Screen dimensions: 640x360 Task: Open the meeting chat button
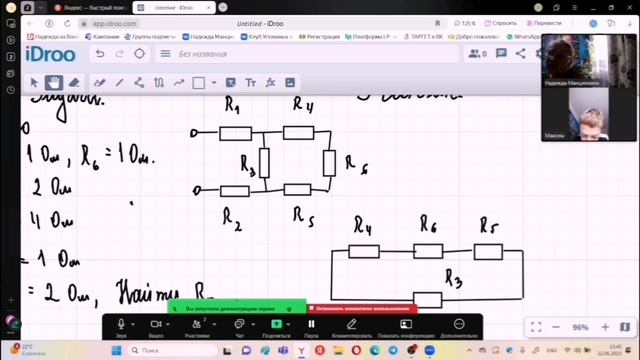(240, 327)
